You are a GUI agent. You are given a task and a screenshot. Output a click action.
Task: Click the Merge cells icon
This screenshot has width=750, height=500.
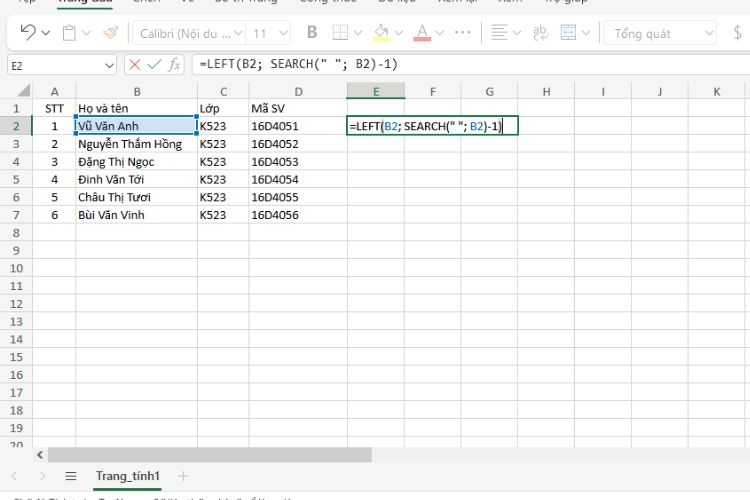coord(568,33)
